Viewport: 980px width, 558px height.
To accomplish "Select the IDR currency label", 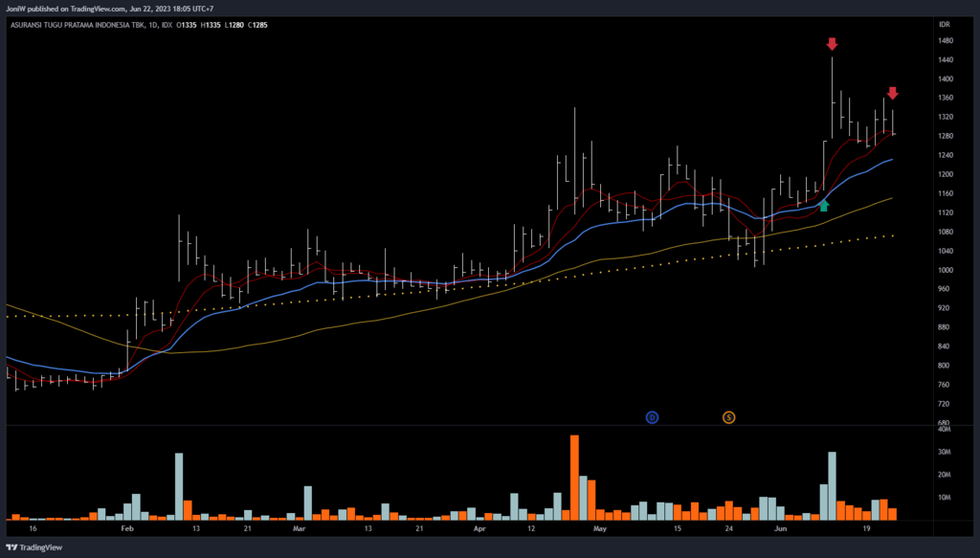I will tap(945, 24).
